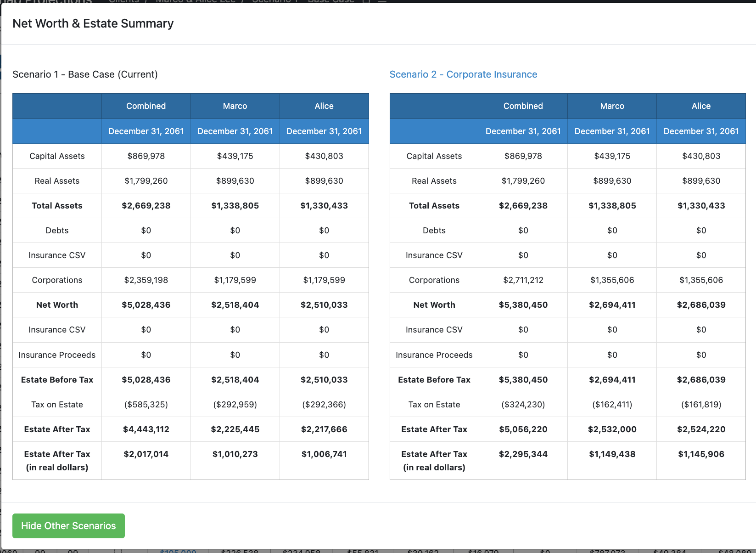The image size is (756, 553).
Task: Open the Clients breadcrumb link
Action: coord(123,2)
